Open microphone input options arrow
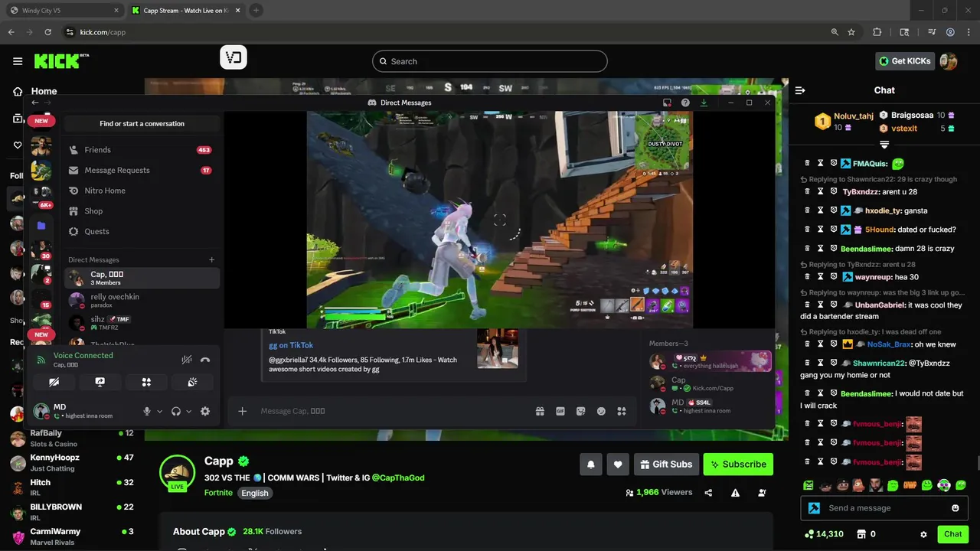 click(x=159, y=412)
